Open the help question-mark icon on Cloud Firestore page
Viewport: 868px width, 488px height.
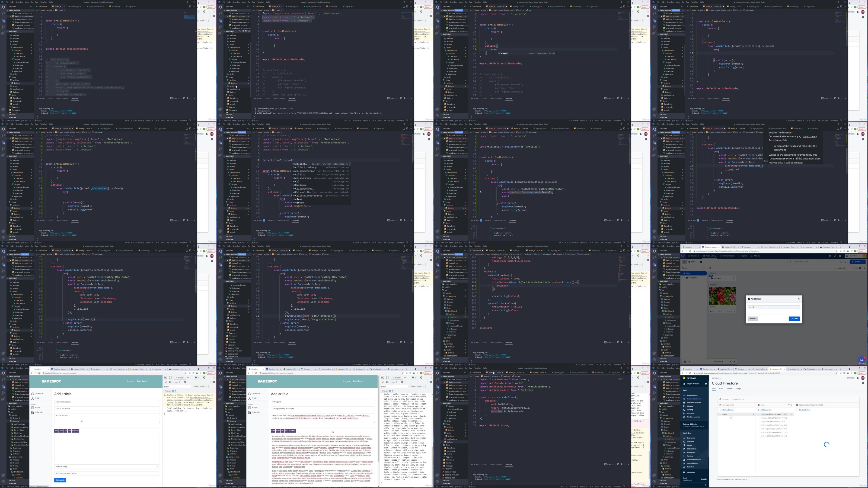tap(863, 383)
